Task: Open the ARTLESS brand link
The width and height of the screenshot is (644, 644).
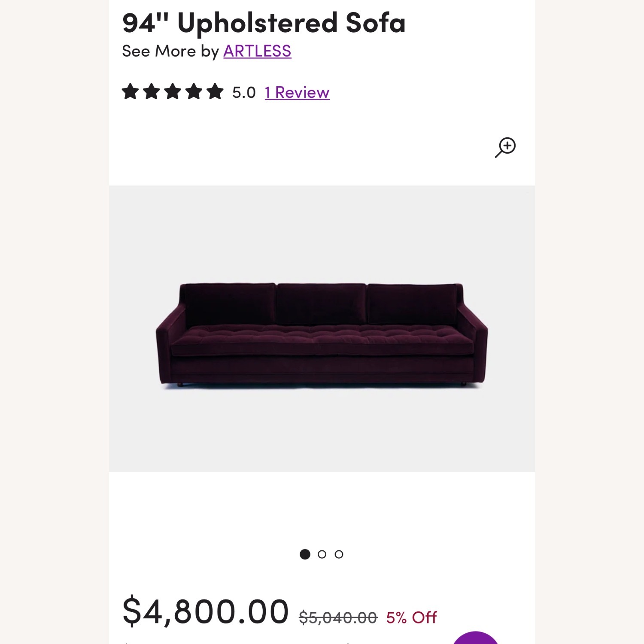Action: click(x=257, y=51)
